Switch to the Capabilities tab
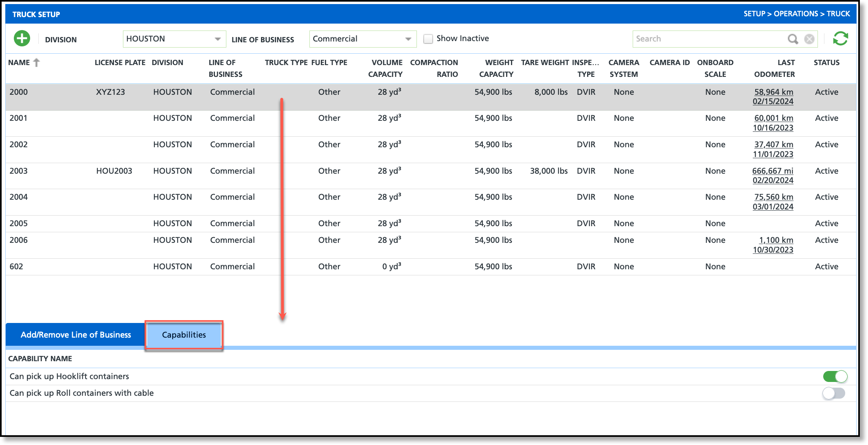868x445 pixels. 184,335
